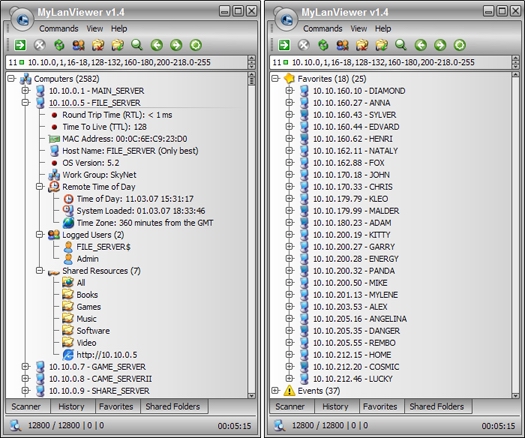Click the MAC Address network card icon
The width and height of the screenshot is (525, 438).
click(x=54, y=139)
